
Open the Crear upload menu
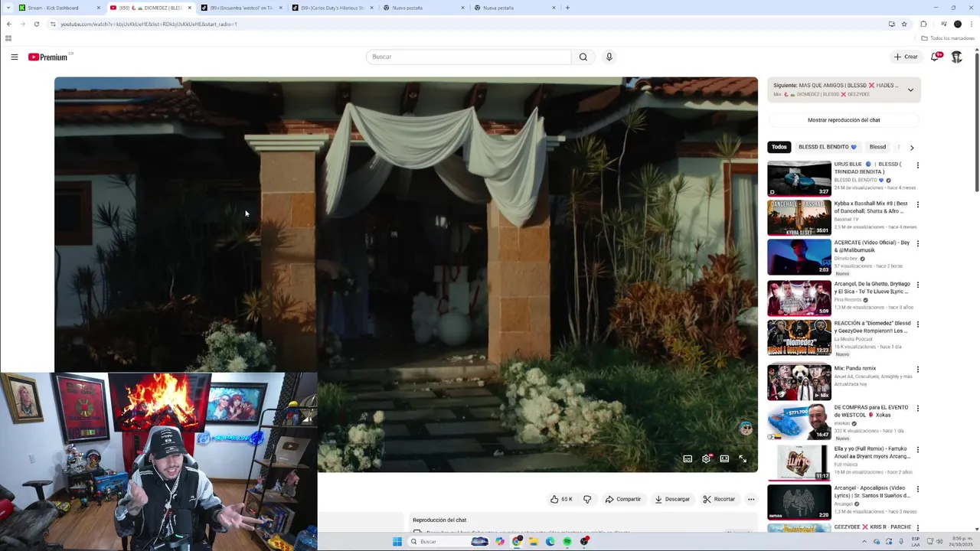pos(906,57)
